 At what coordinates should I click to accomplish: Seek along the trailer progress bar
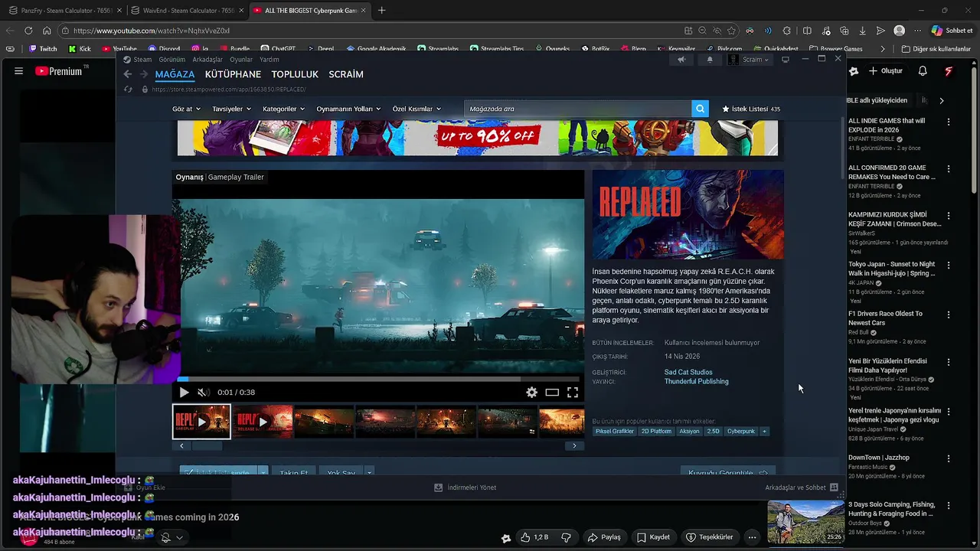pos(378,379)
